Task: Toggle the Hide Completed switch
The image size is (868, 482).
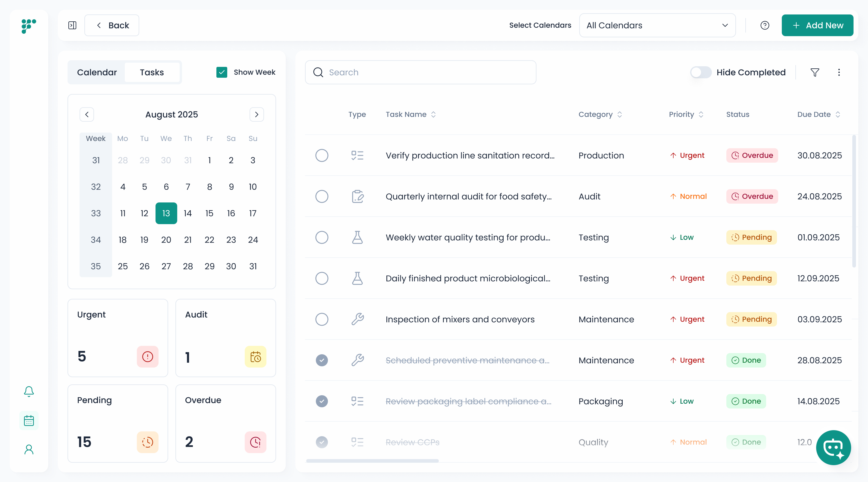Action: click(x=700, y=72)
